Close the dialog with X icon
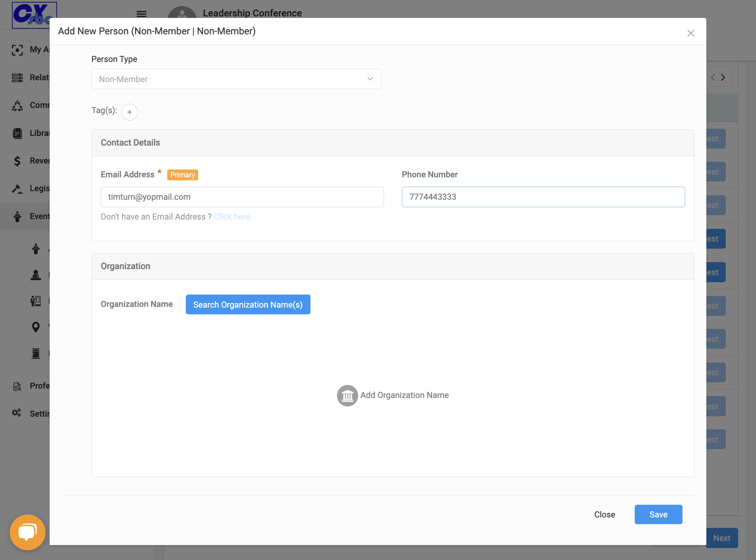The height and width of the screenshot is (560, 756). 690,33
